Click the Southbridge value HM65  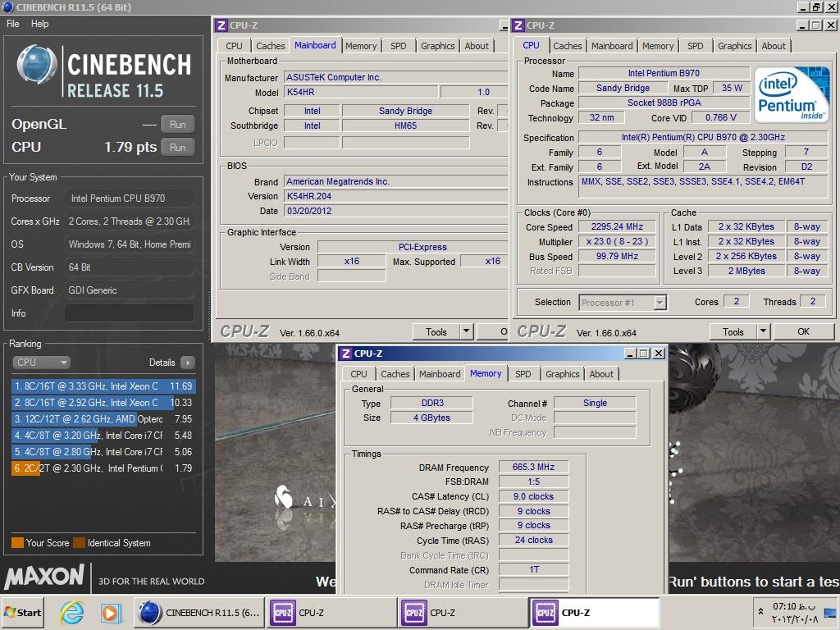point(405,126)
